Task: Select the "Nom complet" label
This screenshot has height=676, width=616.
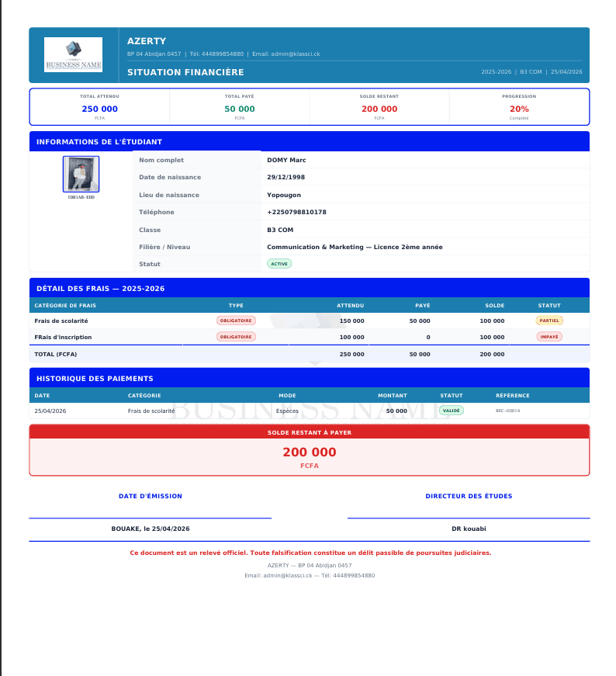Action: point(161,160)
